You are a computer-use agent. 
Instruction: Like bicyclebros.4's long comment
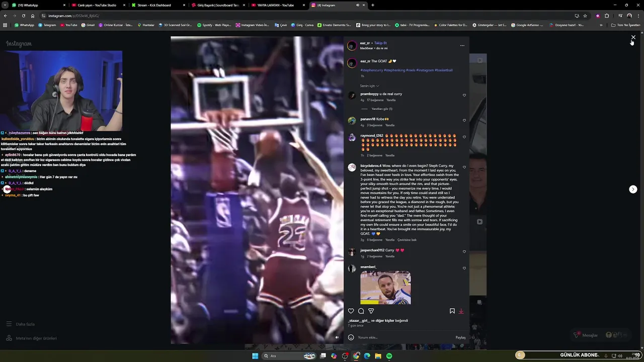click(464, 167)
